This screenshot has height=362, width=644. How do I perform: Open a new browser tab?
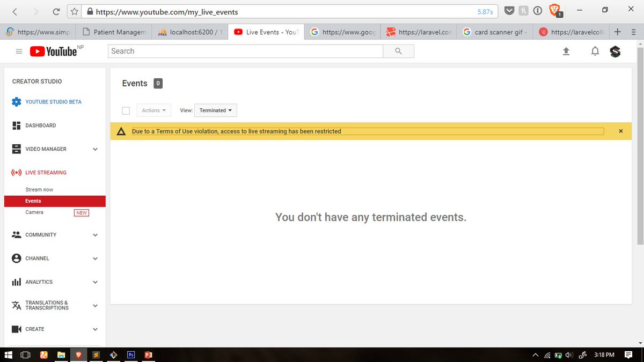tap(618, 32)
